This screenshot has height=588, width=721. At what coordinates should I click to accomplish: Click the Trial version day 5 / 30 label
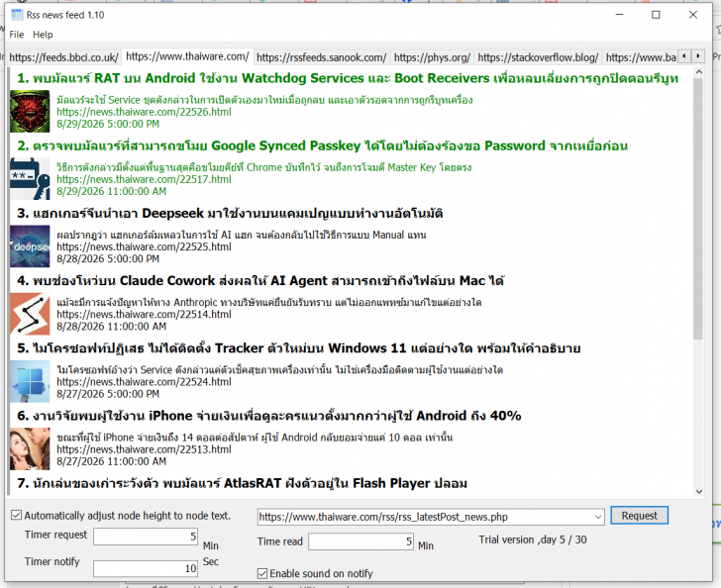(533, 539)
